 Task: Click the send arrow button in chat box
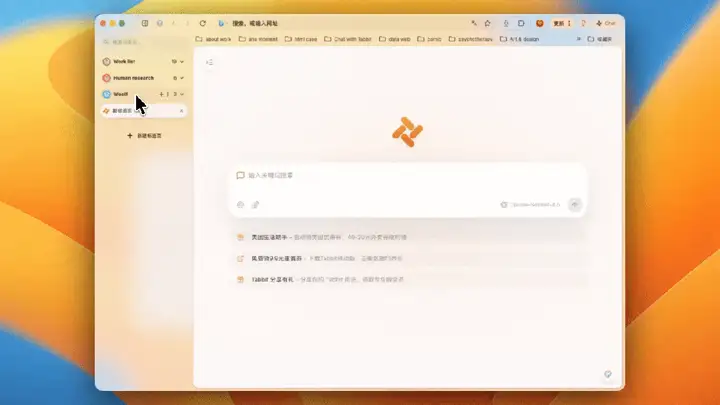point(574,205)
